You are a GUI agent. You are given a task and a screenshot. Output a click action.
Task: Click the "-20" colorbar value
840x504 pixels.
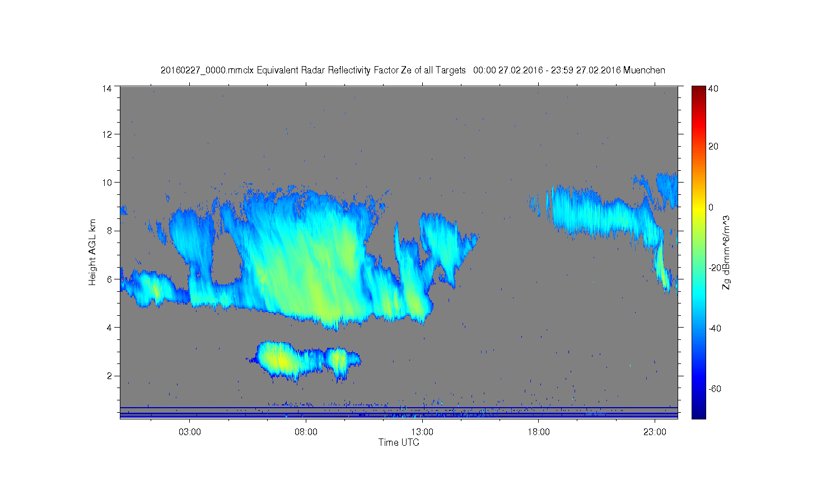pos(715,268)
